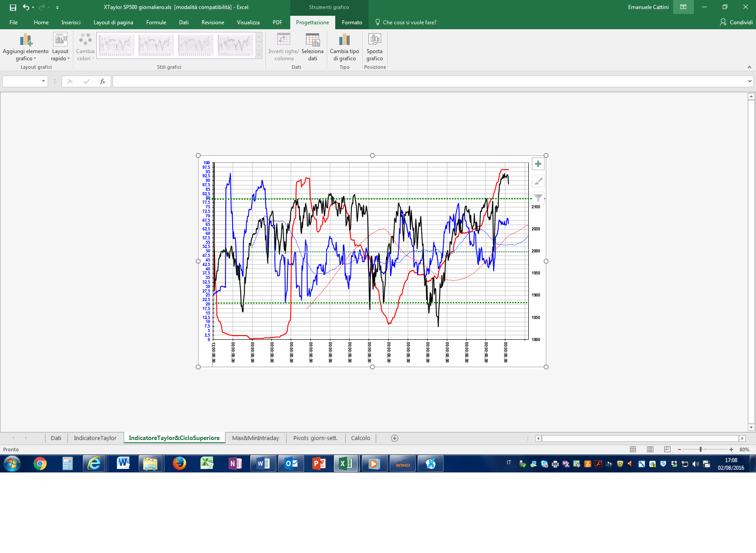The height and width of the screenshot is (553, 756).
Task: Click into the formula bar
Action: (x=429, y=81)
